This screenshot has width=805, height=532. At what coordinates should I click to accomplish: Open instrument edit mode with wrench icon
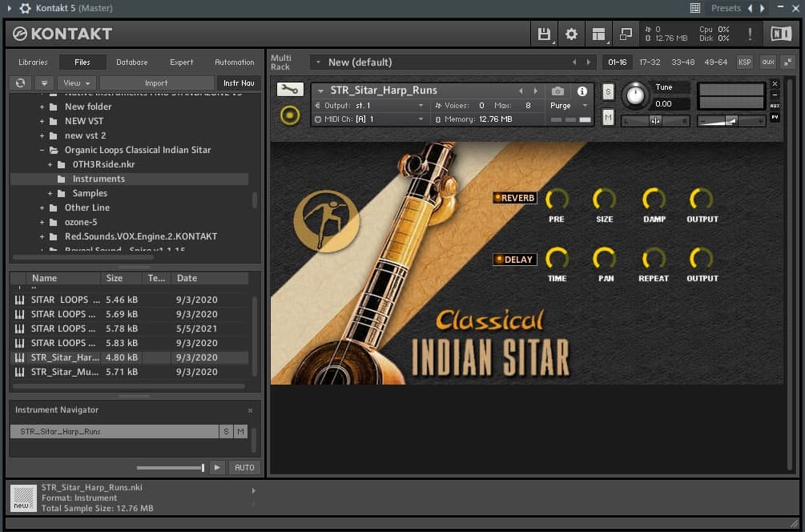pos(290,90)
